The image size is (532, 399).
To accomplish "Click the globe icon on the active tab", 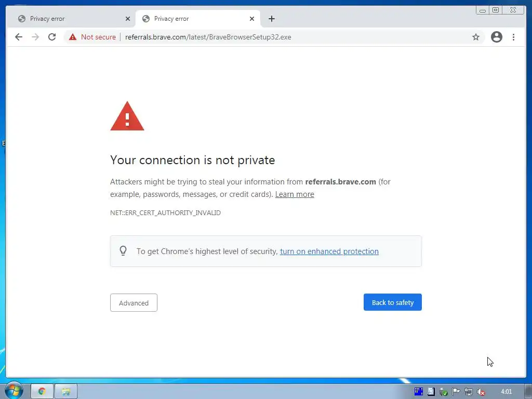I will click(146, 19).
